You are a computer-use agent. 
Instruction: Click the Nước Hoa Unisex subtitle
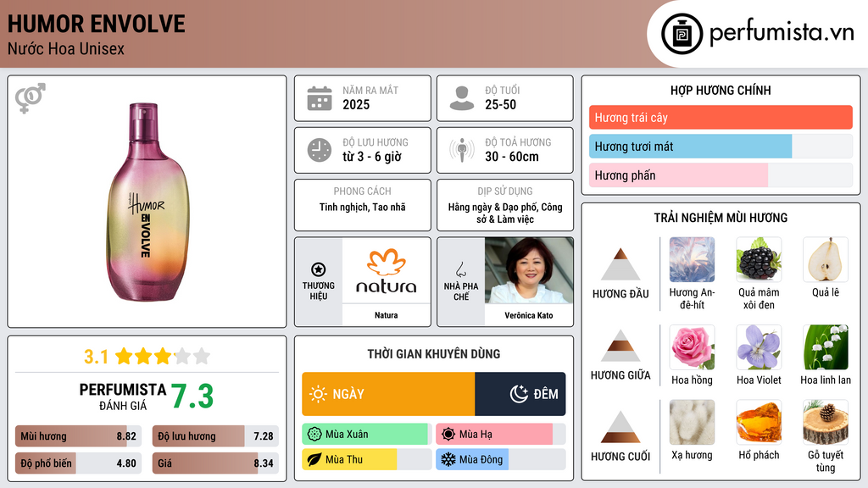click(66, 48)
